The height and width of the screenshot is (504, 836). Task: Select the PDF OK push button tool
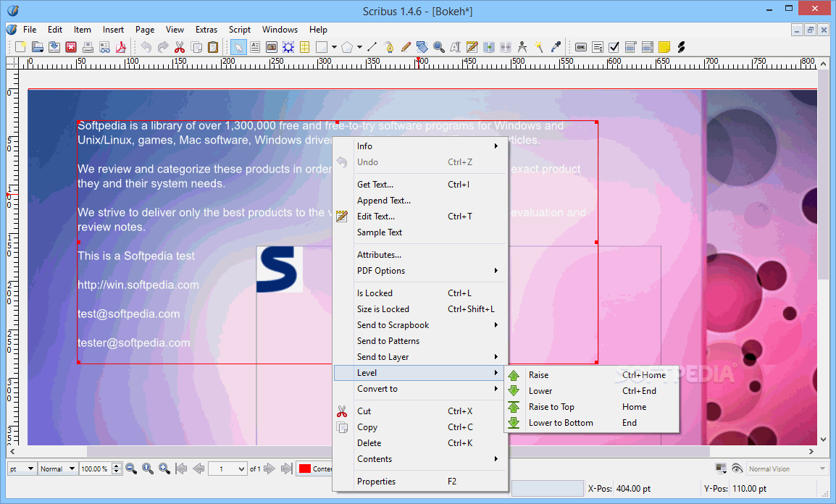coord(581,47)
